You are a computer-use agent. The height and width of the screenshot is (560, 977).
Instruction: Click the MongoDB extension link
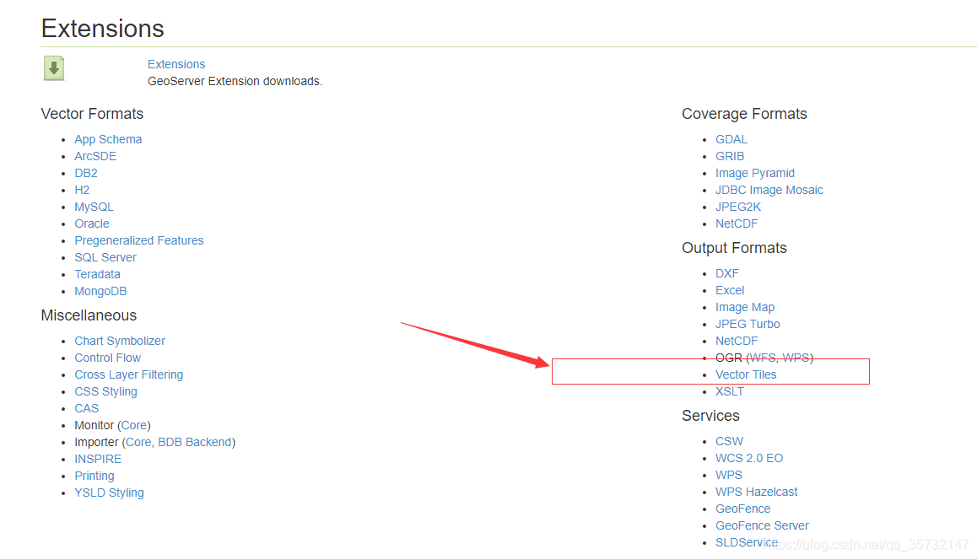coord(100,291)
